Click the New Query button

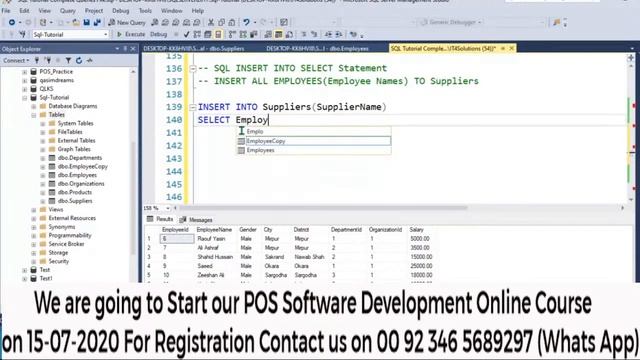127,22
